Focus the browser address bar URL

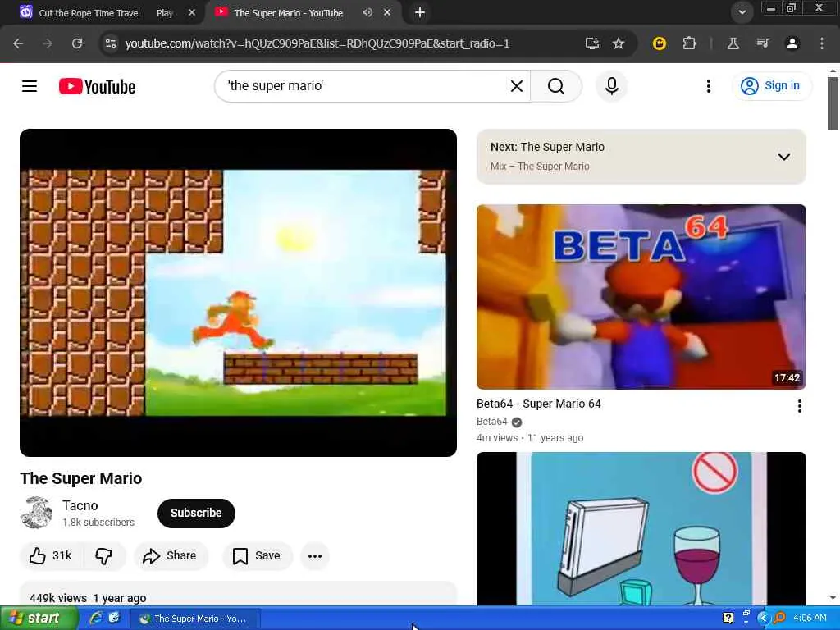[x=317, y=43]
